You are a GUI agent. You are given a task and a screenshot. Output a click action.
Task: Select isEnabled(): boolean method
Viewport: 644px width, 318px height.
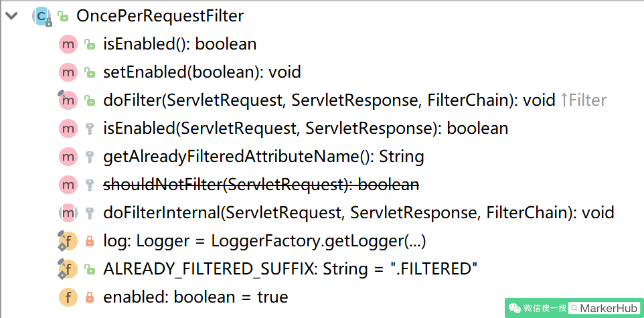click(180, 44)
